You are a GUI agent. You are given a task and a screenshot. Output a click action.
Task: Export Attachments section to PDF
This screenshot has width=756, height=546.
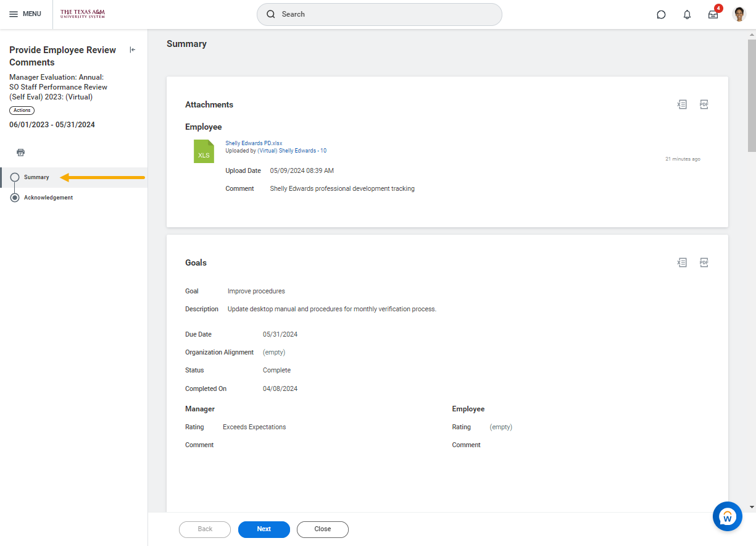pyautogui.click(x=704, y=104)
